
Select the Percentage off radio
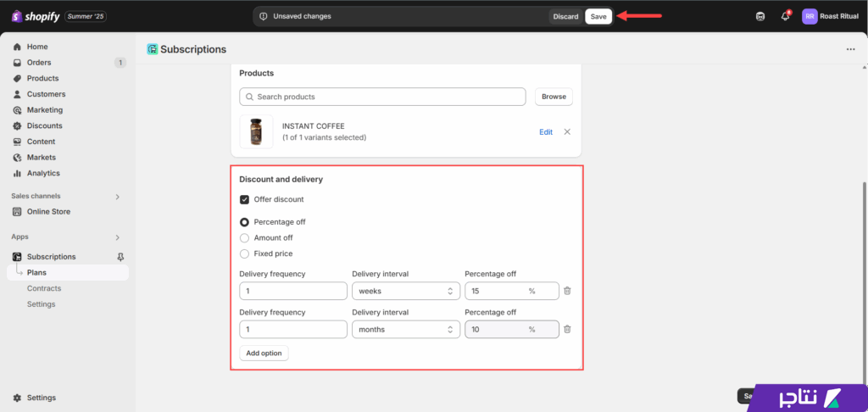(x=244, y=222)
